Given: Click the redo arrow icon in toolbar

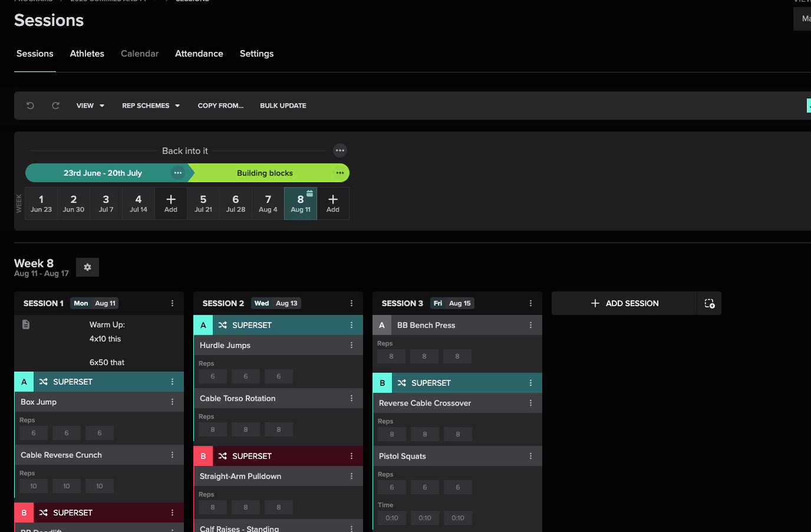Looking at the screenshot, I should pyautogui.click(x=55, y=105).
